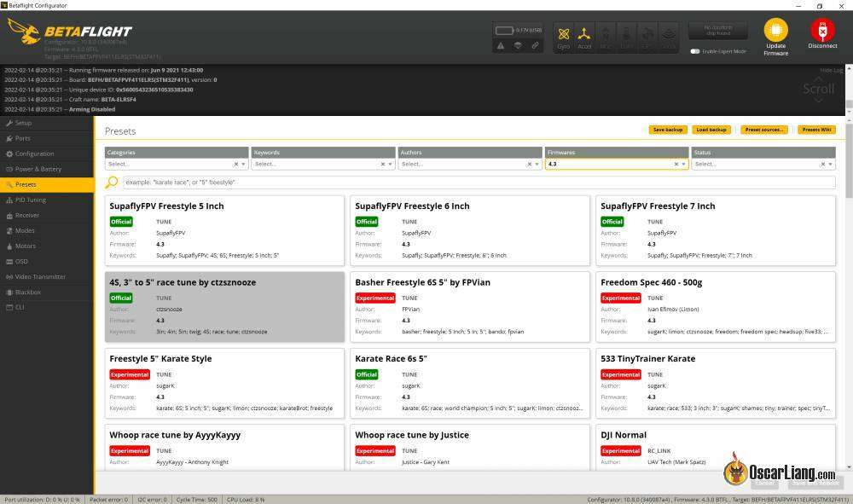This screenshot has width=853, height=504.
Task: Click the OSD sidebar icon
Action: pos(9,262)
